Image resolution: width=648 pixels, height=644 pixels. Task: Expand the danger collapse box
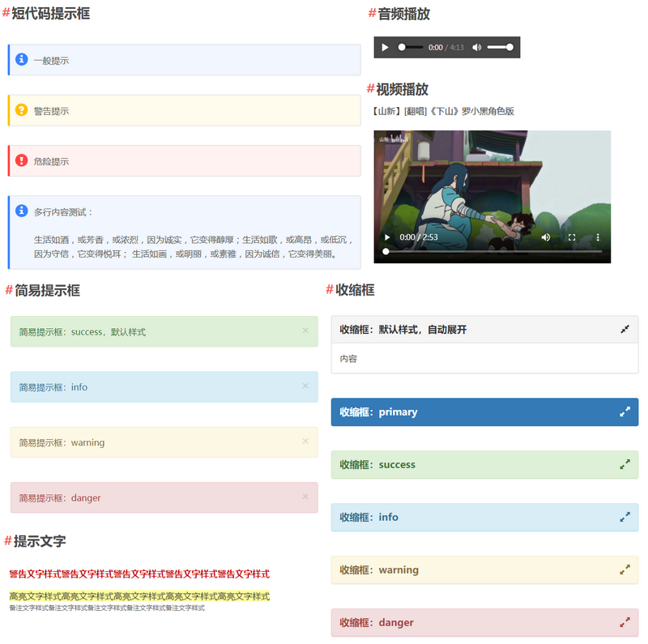coord(624,622)
